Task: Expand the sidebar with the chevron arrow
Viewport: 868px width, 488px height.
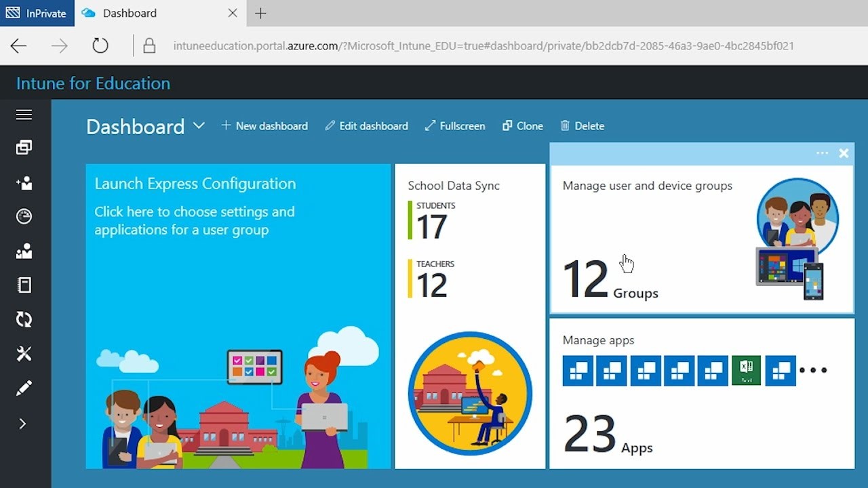Action: [x=22, y=424]
